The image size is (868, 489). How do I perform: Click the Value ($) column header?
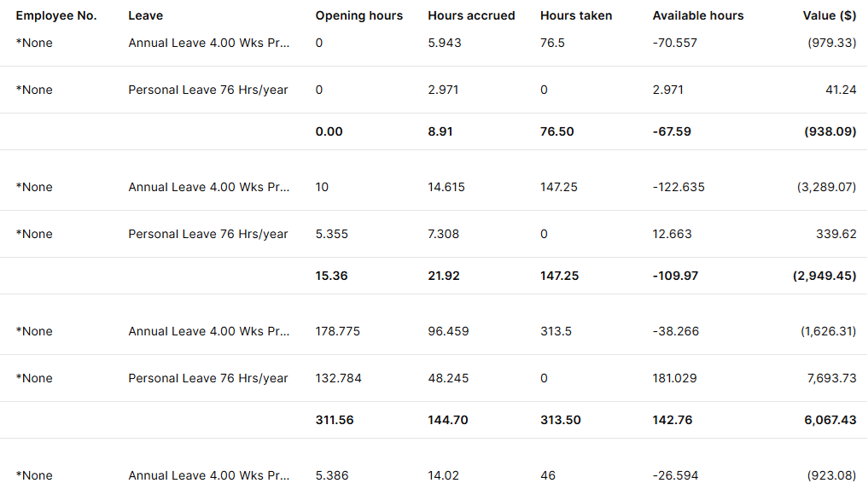(x=830, y=15)
